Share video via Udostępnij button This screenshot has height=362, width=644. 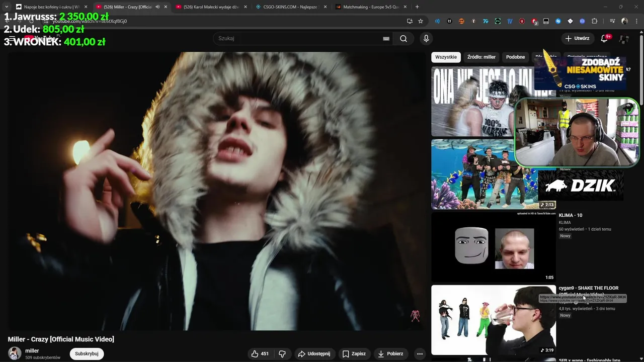point(314,354)
